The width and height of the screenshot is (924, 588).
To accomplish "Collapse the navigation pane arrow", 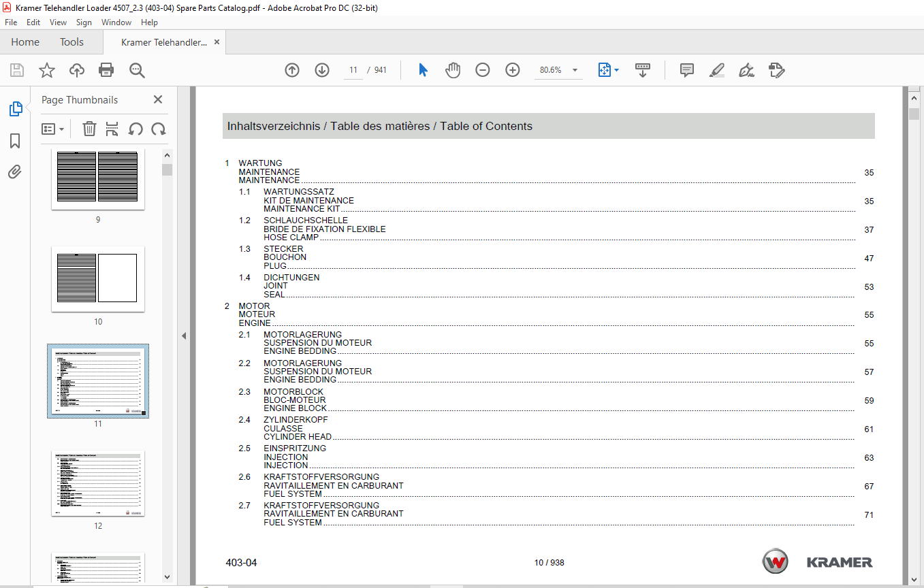I will [x=183, y=336].
